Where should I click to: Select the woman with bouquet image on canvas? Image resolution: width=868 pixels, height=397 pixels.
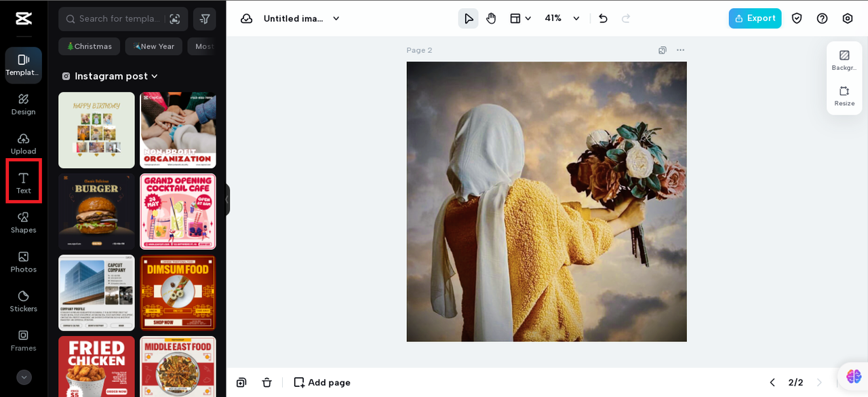pyautogui.click(x=547, y=202)
